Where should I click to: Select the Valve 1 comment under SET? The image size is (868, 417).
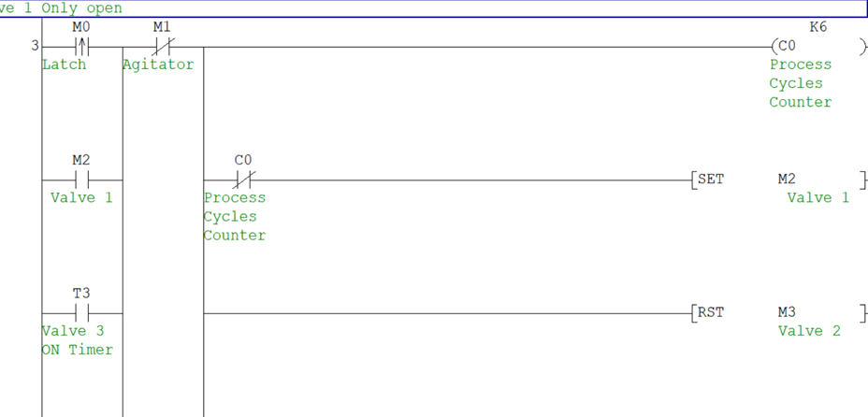pos(818,198)
